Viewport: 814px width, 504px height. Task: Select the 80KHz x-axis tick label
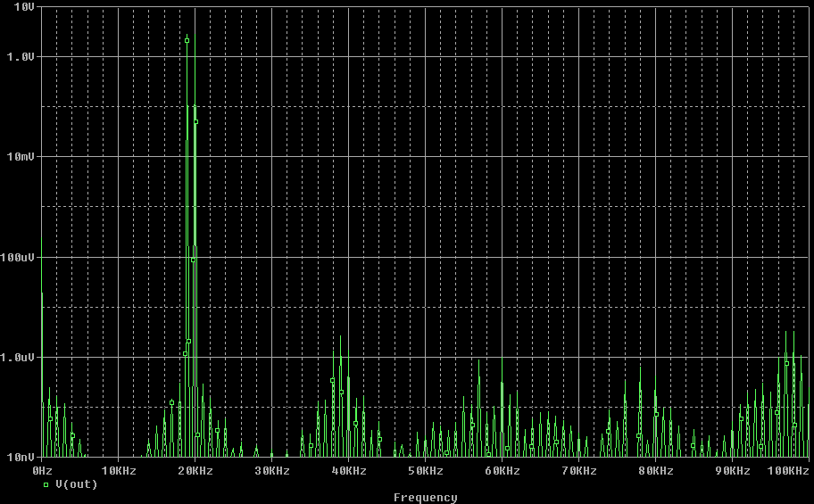coord(656,470)
